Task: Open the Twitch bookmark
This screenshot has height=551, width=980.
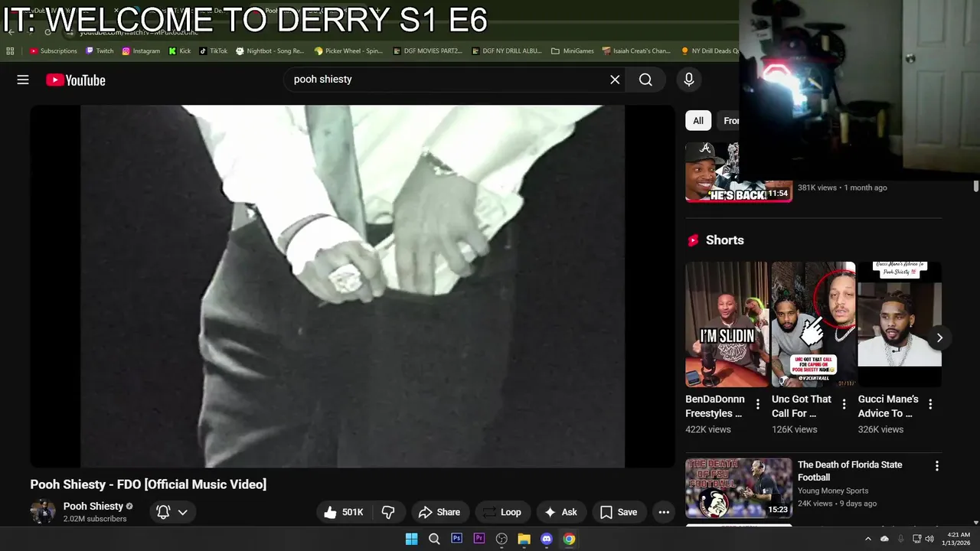Action: pos(100,51)
